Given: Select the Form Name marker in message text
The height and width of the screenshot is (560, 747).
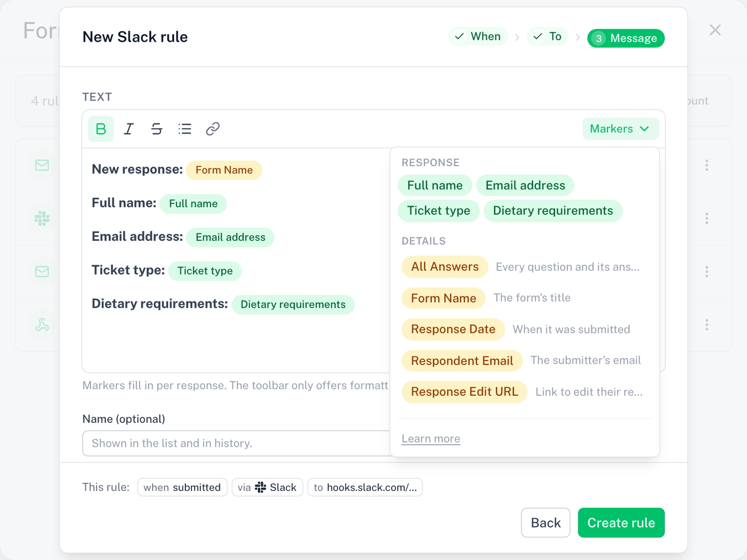Looking at the screenshot, I should point(224,170).
